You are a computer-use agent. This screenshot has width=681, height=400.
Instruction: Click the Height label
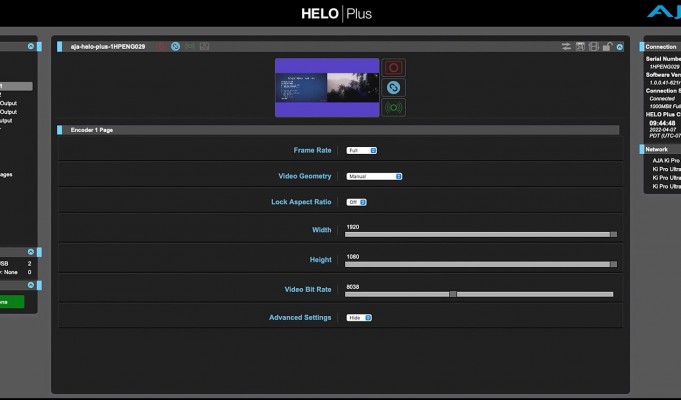point(321,260)
